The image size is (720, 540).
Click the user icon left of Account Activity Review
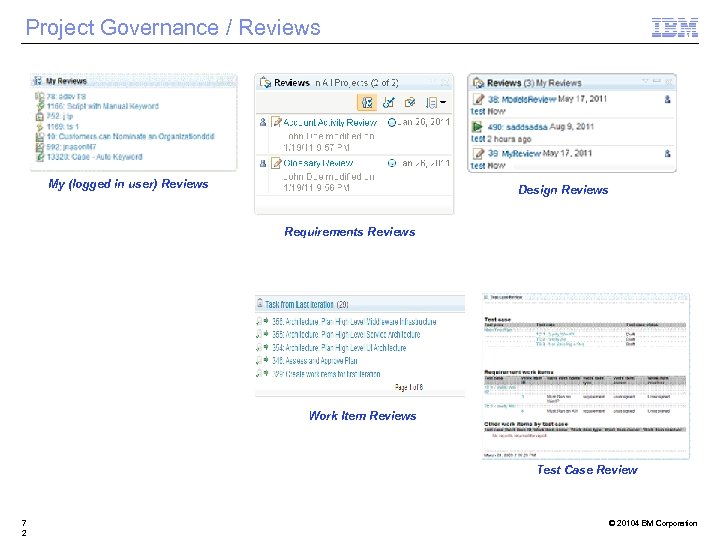(x=263, y=122)
